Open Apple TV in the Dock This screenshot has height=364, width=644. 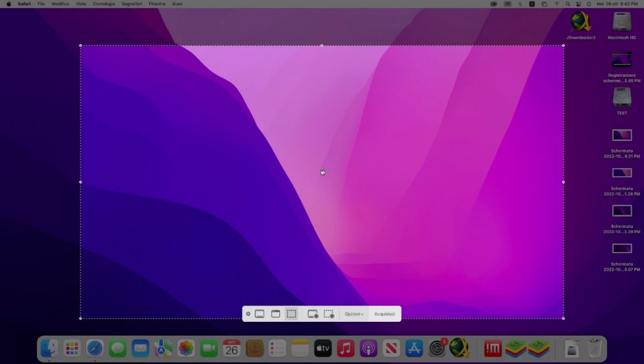point(323,348)
